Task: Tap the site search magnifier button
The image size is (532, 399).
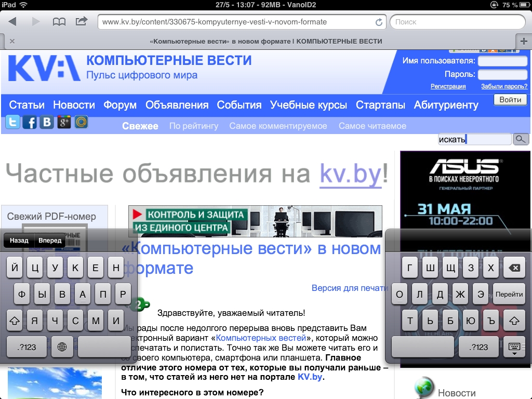Action: point(521,139)
